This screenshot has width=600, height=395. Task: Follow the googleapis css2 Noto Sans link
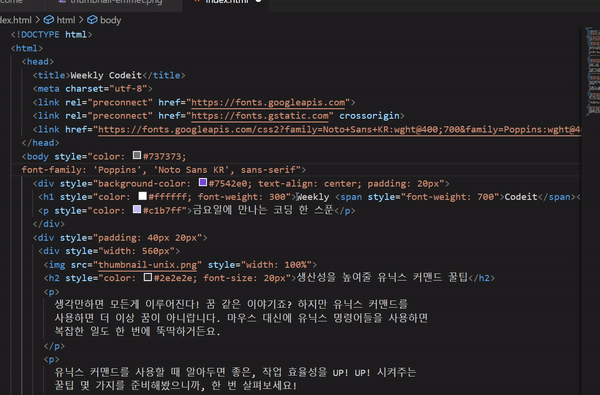pyautogui.click(x=339, y=130)
